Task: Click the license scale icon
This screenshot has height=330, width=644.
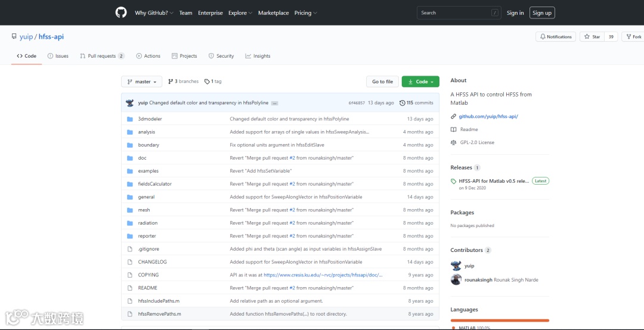Action: pos(453,142)
